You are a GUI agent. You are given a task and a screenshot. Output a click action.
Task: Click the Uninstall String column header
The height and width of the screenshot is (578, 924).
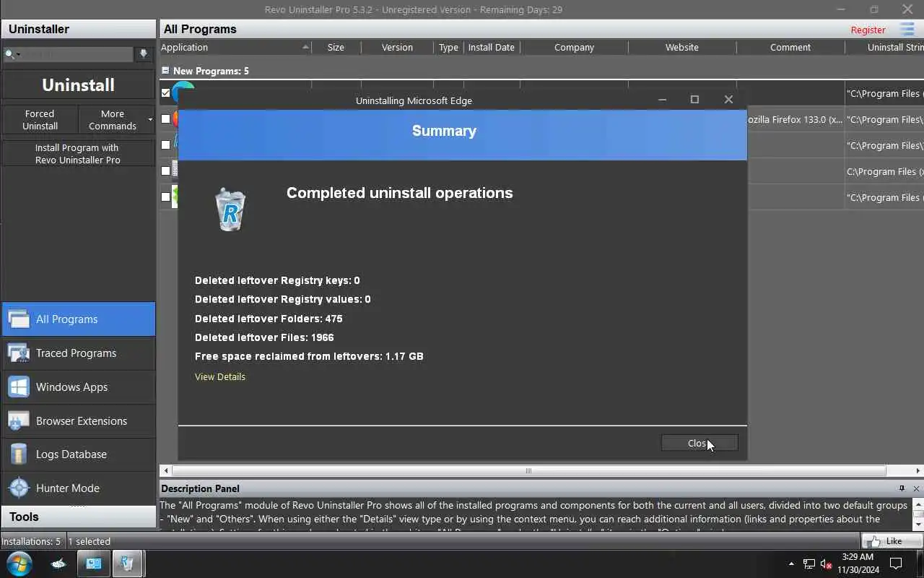tap(884, 47)
